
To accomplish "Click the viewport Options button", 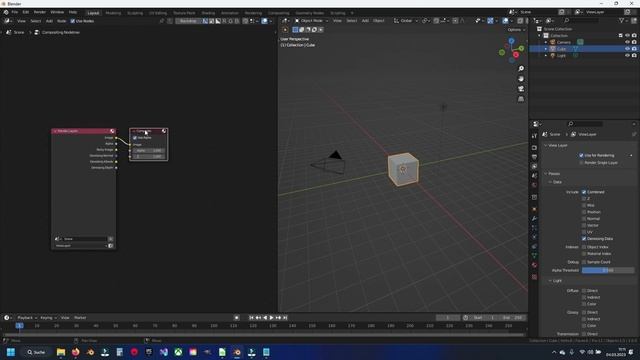I will pyautogui.click(x=516, y=30).
